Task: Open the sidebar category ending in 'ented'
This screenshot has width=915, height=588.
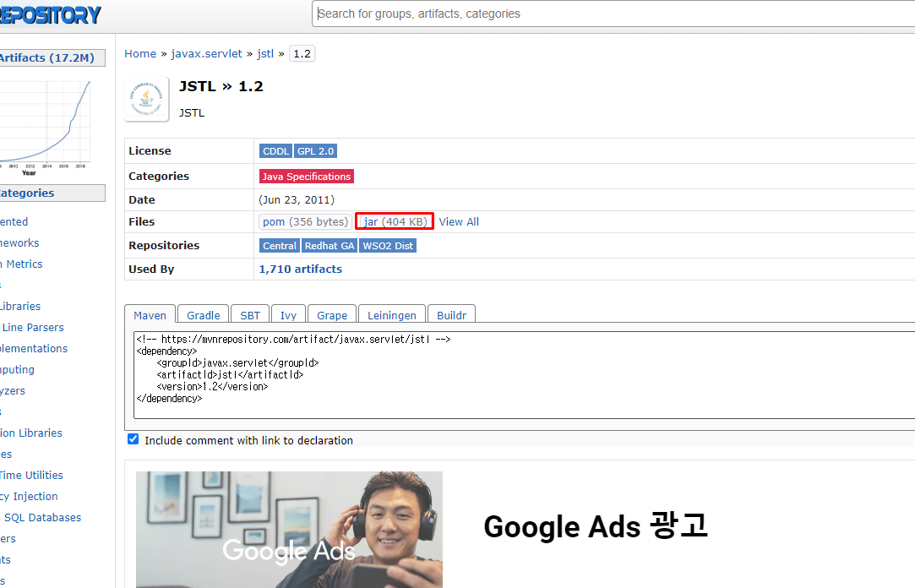Action: click(x=14, y=221)
